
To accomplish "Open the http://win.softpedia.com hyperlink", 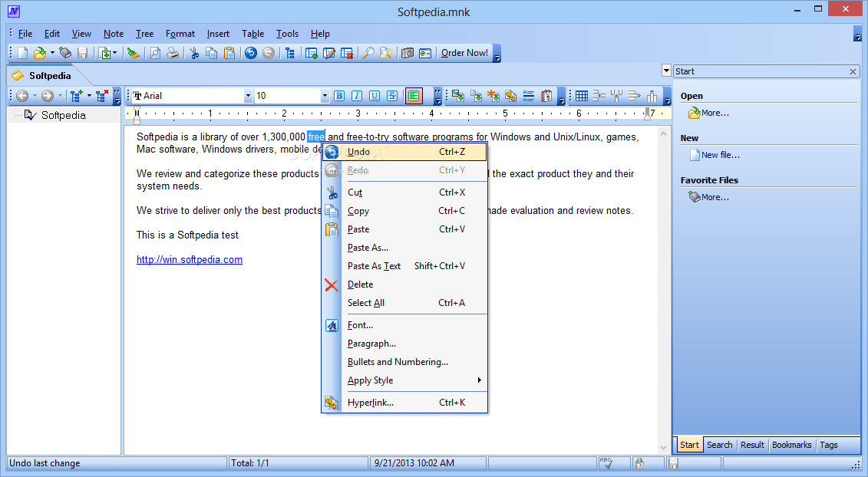I will (190, 259).
